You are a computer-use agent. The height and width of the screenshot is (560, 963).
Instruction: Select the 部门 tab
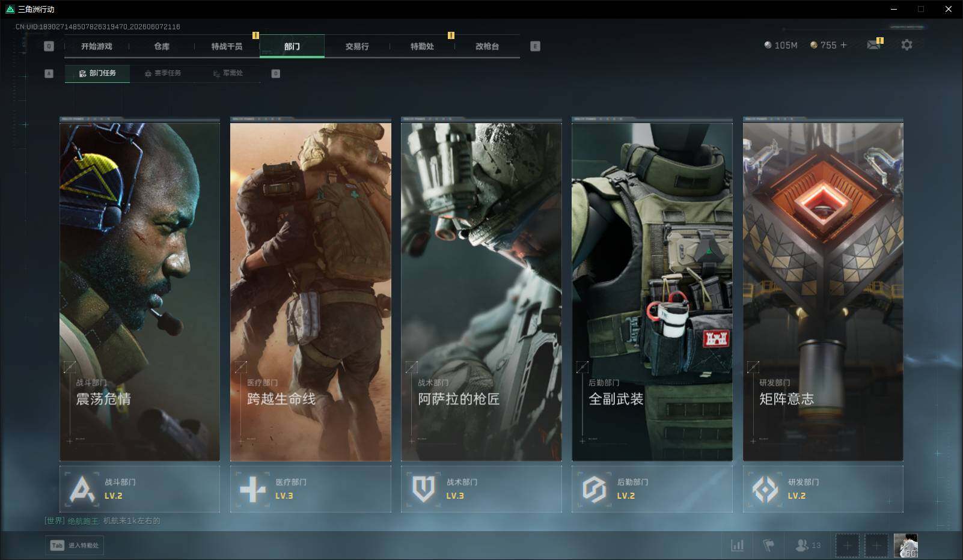[292, 46]
